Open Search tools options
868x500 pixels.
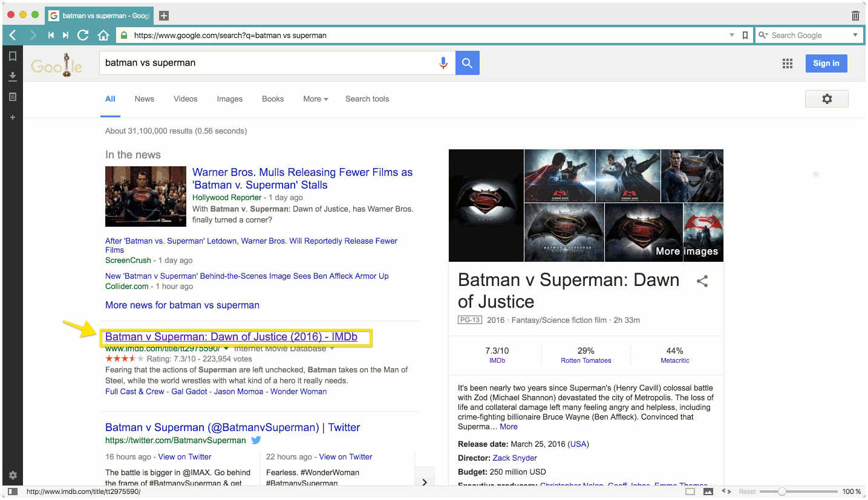[367, 99]
